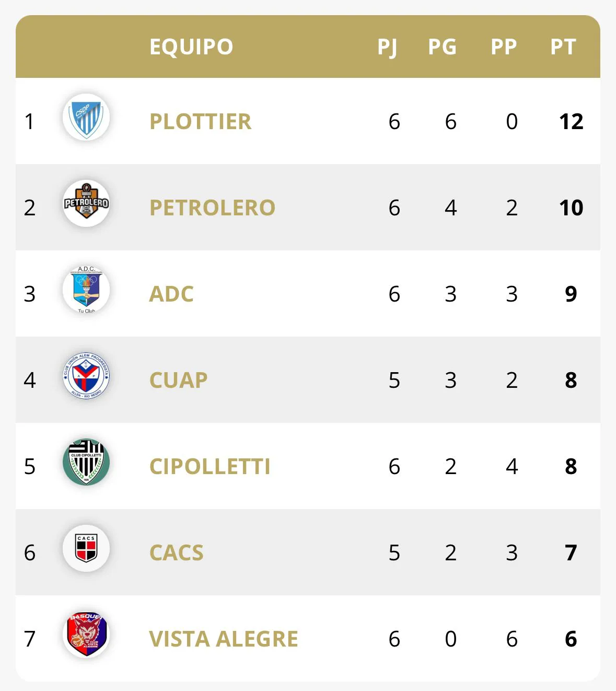
Task: Select the PP column header
Action: coord(504,47)
